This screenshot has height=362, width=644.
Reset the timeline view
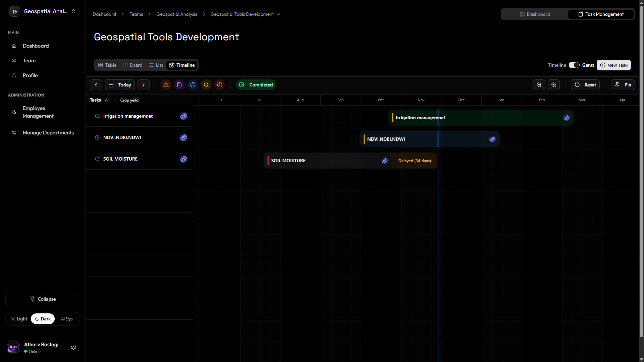(x=585, y=85)
